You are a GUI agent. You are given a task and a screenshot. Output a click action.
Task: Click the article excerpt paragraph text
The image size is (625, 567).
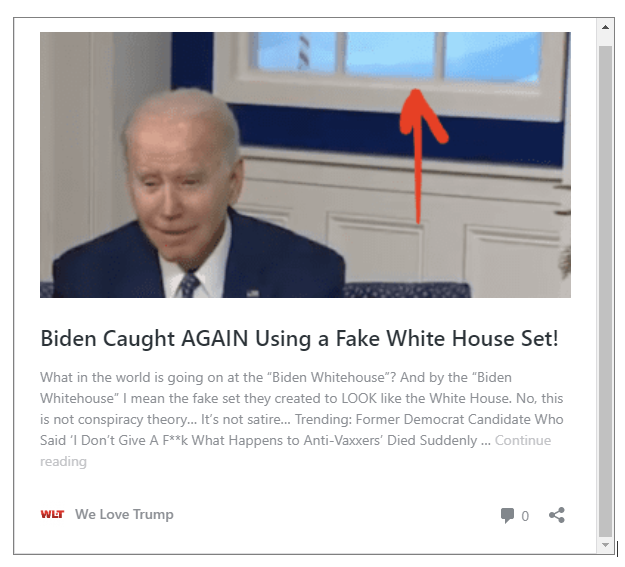(302, 419)
